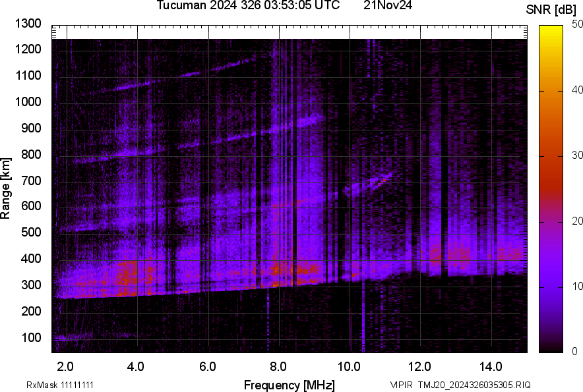Click the 50 value on SNR colorbar
The width and height of the screenshot is (583, 392).
coord(578,24)
